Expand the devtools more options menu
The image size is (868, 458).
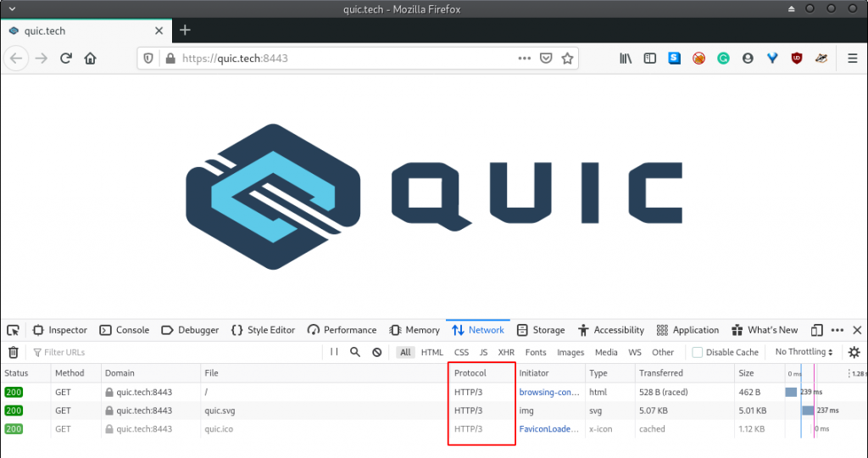[x=837, y=330]
